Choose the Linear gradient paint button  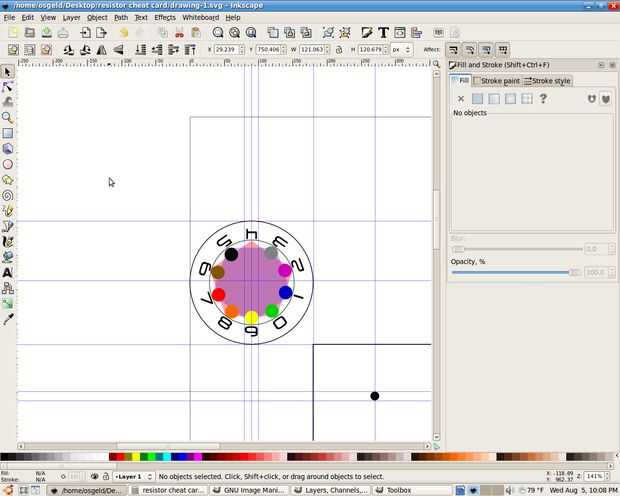click(x=494, y=99)
